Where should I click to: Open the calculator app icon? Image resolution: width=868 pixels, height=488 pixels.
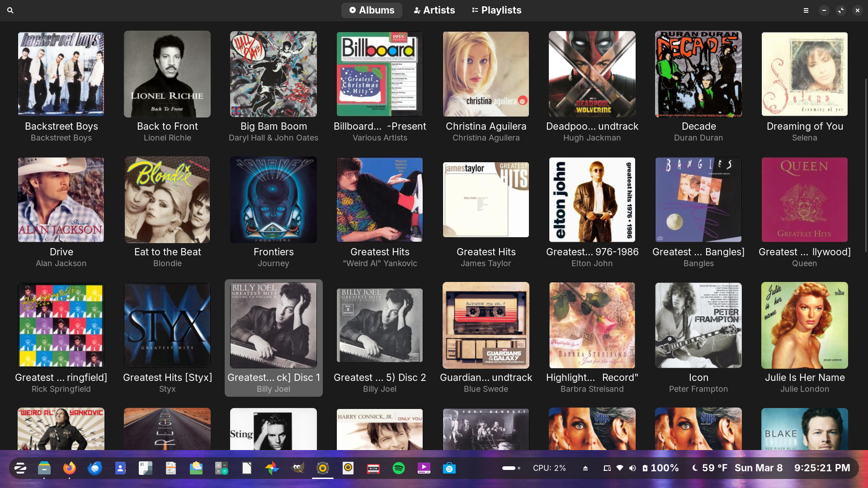coord(222,468)
